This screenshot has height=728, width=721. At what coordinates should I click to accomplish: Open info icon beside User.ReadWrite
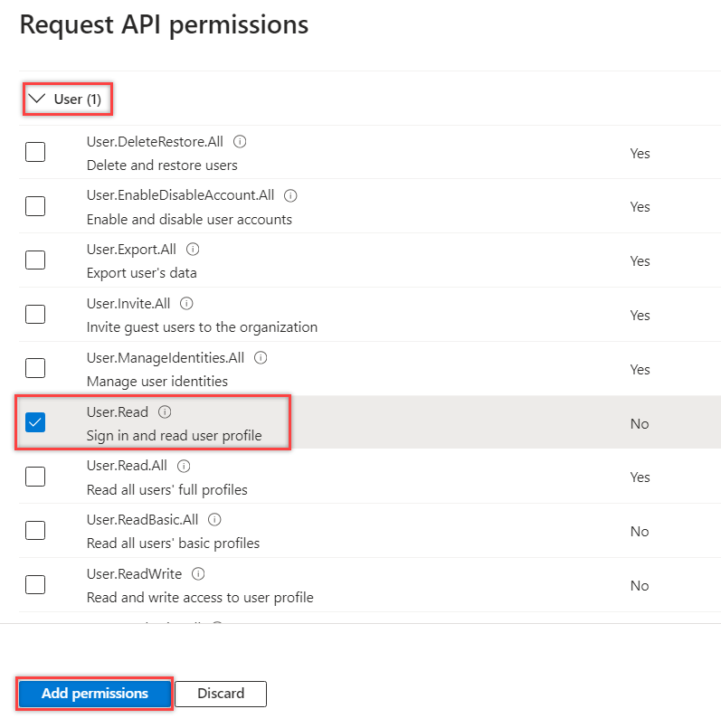coord(198,574)
